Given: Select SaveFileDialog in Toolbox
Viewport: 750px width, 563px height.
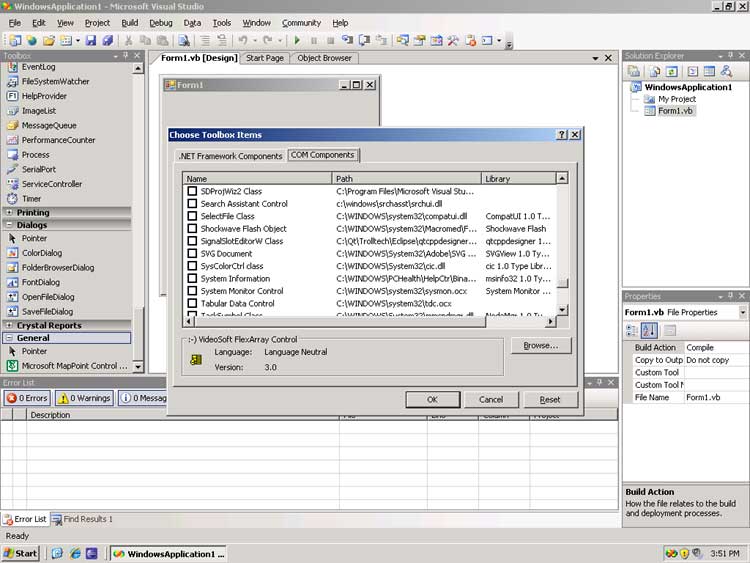Looking at the screenshot, I should click(x=47, y=311).
